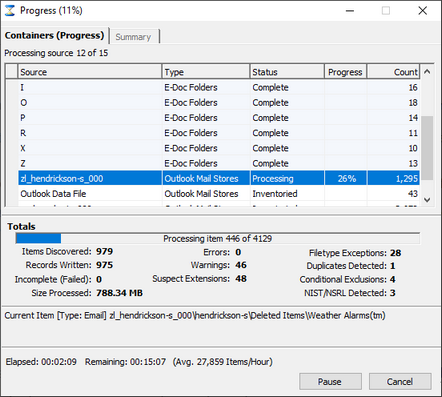Click the Records Written value 975
The height and width of the screenshot is (397, 442).
pyautogui.click(x=105, y=265)
